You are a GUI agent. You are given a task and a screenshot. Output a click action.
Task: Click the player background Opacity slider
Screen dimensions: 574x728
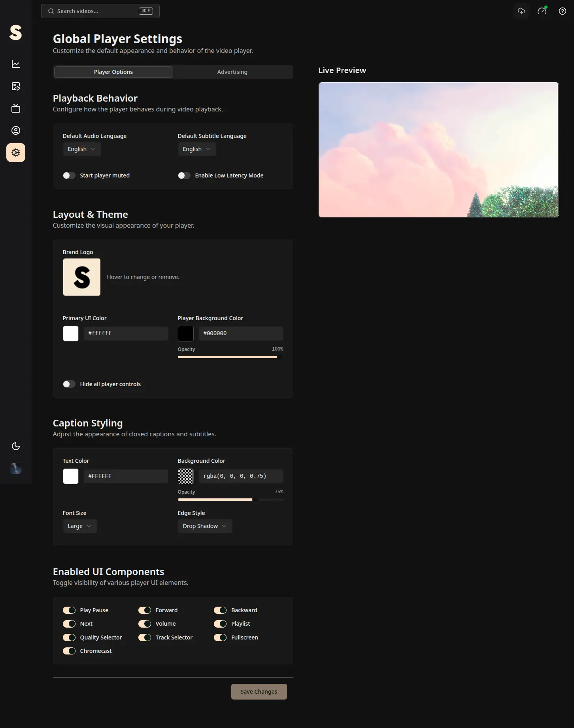click(230, 357)
